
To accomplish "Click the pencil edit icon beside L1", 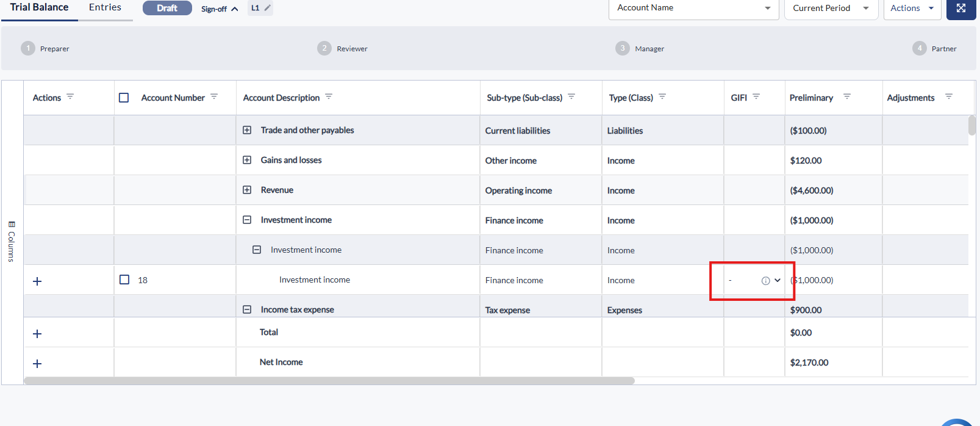I will [267, 8].
